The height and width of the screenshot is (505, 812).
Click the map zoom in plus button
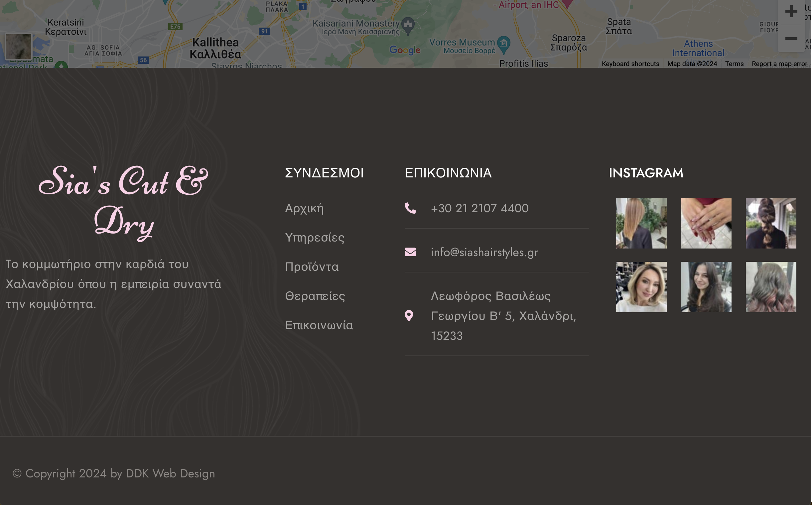791,11
